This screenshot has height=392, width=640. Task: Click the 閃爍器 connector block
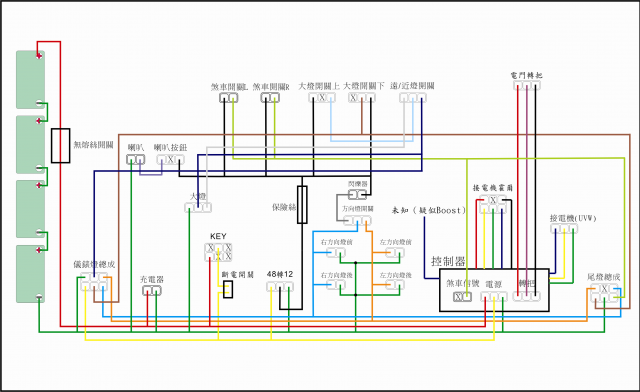click(358, 194)
